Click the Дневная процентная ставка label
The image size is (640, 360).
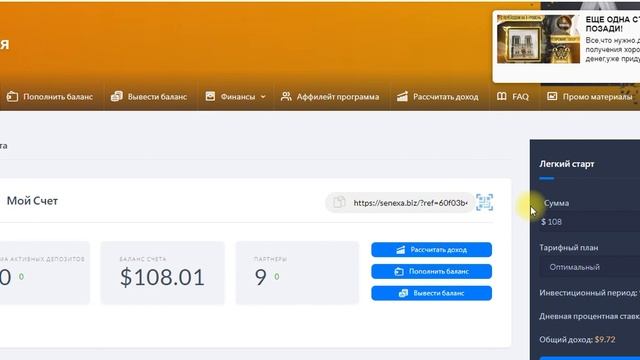pos(589,316)
